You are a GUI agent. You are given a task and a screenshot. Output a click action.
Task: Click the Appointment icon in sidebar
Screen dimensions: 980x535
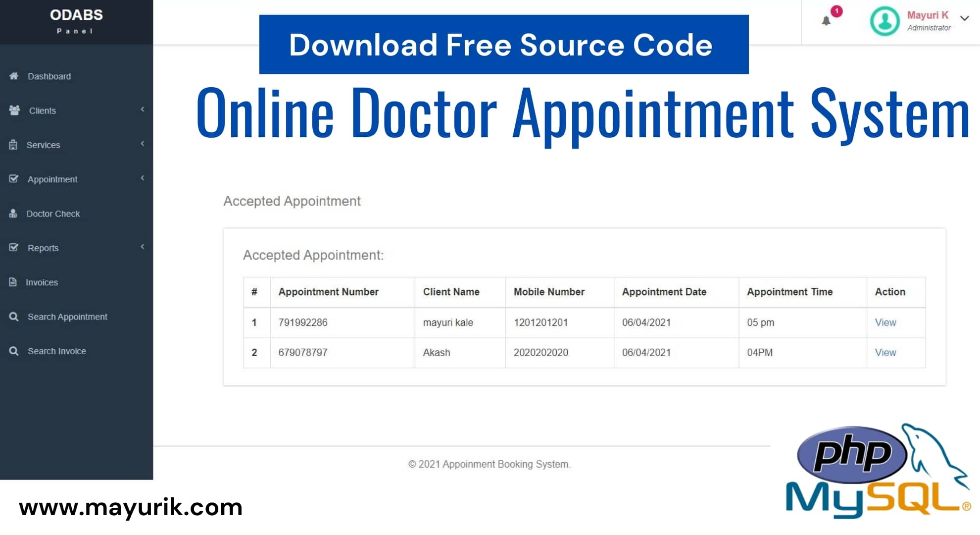coord(13,179)
